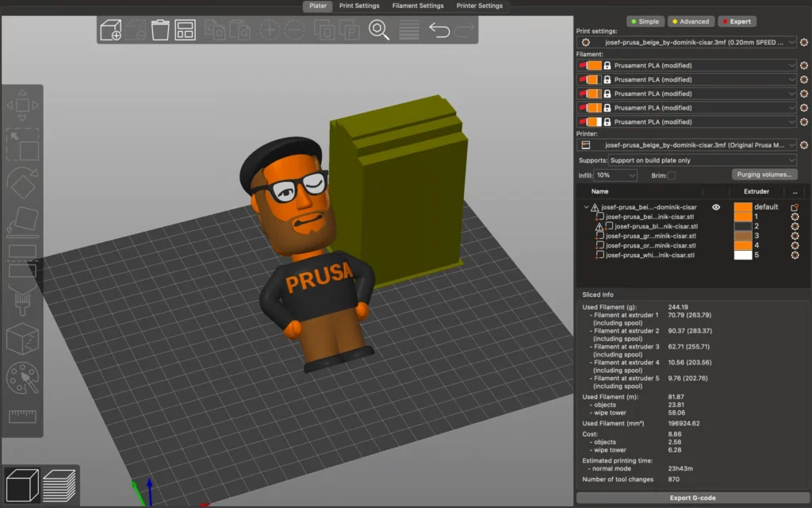
Task: Select the 3D editor view cube icon
Action: click(22, 485)
